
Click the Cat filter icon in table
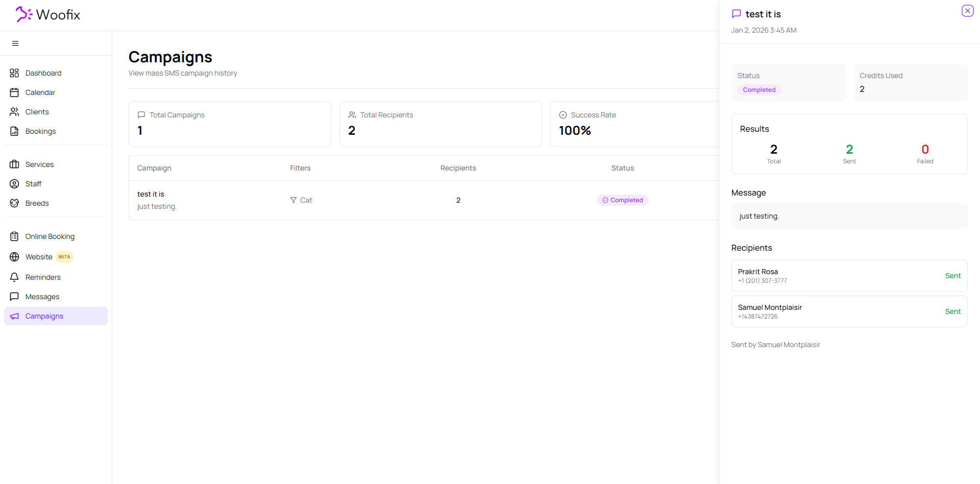click(x=293, y=200)
